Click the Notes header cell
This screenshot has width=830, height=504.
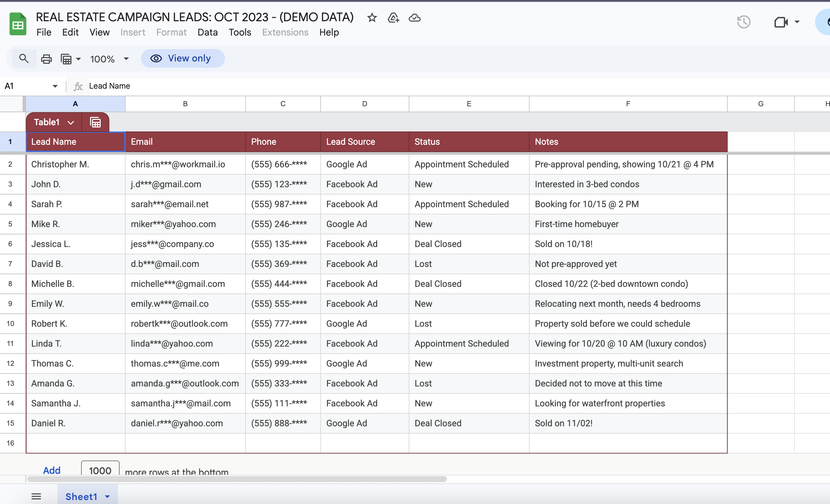pos(628,142)
